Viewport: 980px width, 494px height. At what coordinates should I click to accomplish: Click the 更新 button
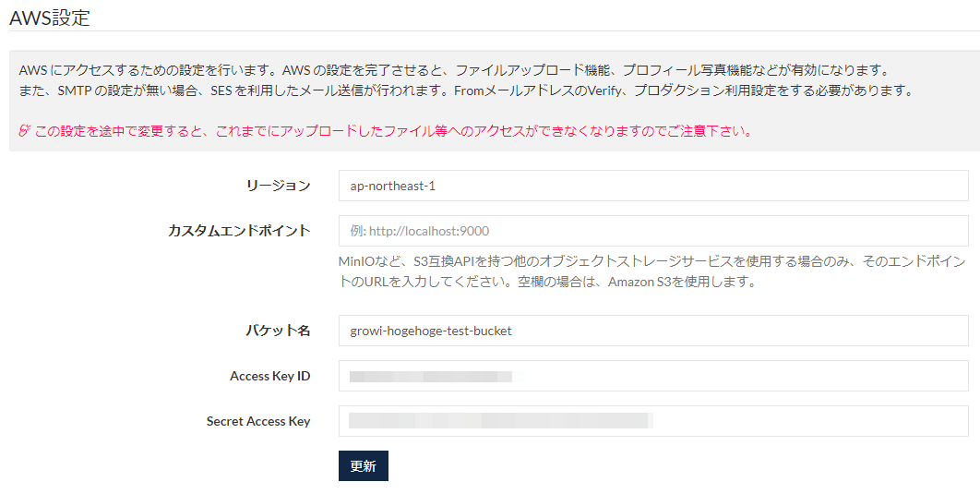pos(364,466)
